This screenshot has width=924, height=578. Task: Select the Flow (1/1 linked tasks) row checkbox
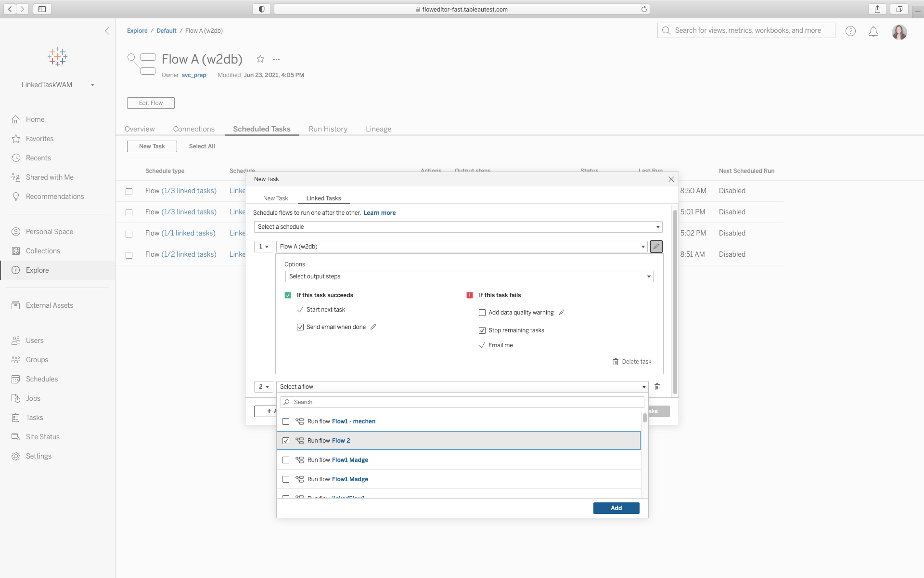(x=129, y=234)
